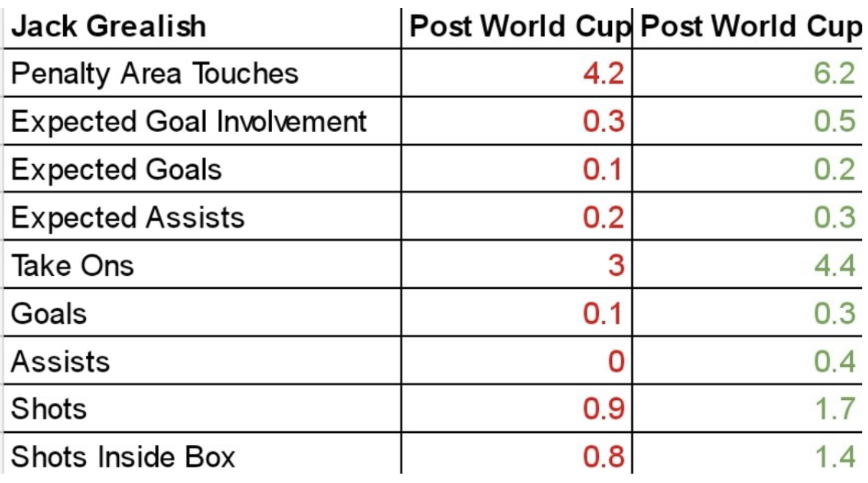Select the Expected Goal Involvement cell

tap(202, 120)
